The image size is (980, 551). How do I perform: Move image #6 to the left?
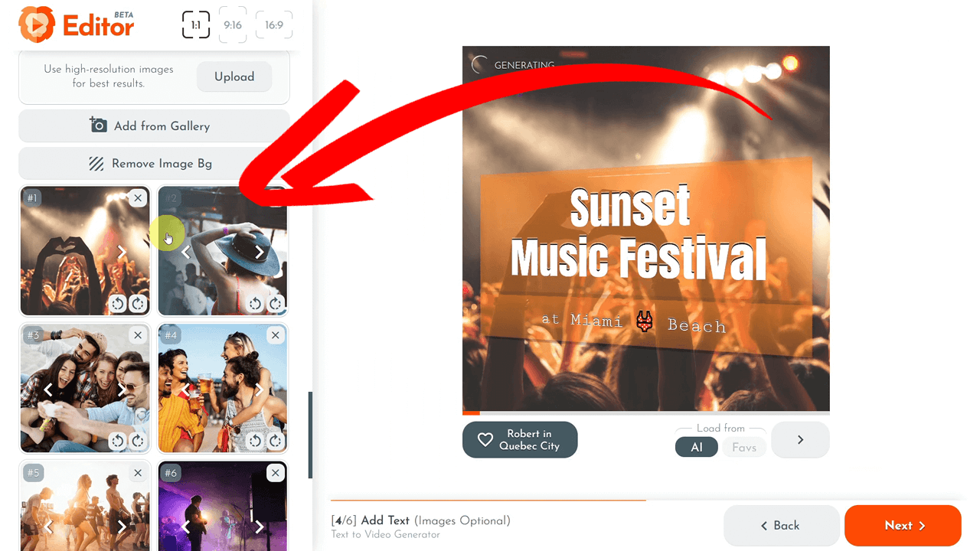pos(185,527)
